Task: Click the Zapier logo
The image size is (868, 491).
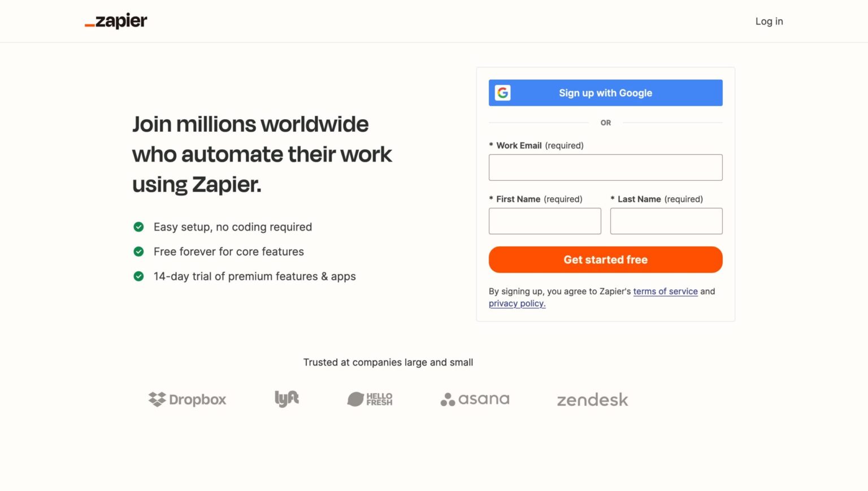Action: tap(115, 21)
